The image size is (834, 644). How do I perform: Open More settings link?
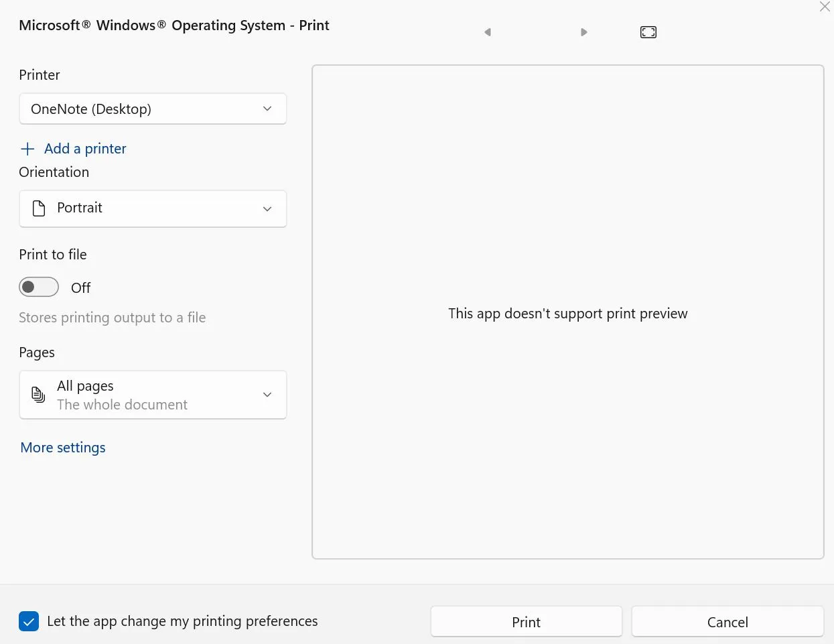tap(63, 448)
